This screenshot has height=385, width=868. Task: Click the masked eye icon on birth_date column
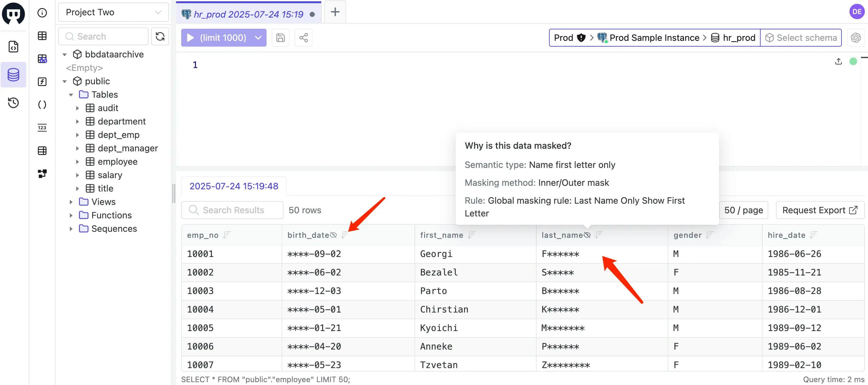click(333, 235)
